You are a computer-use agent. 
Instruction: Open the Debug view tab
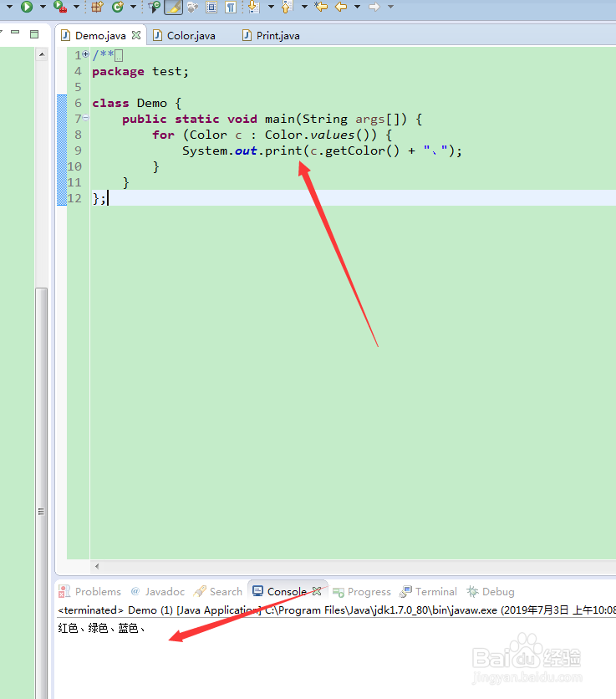(x=491, y=592)
